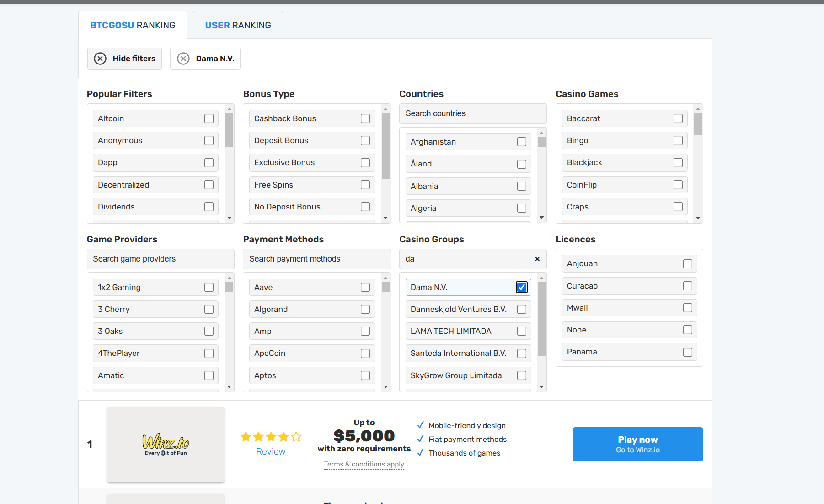Screen dimensions: 824x504
Task: Remove the Dama N.V. filter chip icon
Action: [183, 59]
